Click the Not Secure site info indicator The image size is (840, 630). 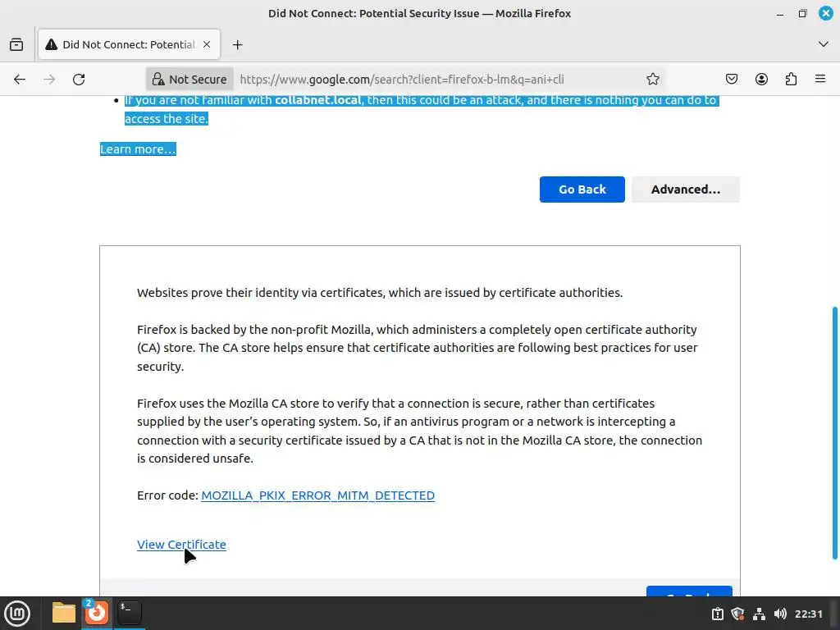[x=189, y=80]
